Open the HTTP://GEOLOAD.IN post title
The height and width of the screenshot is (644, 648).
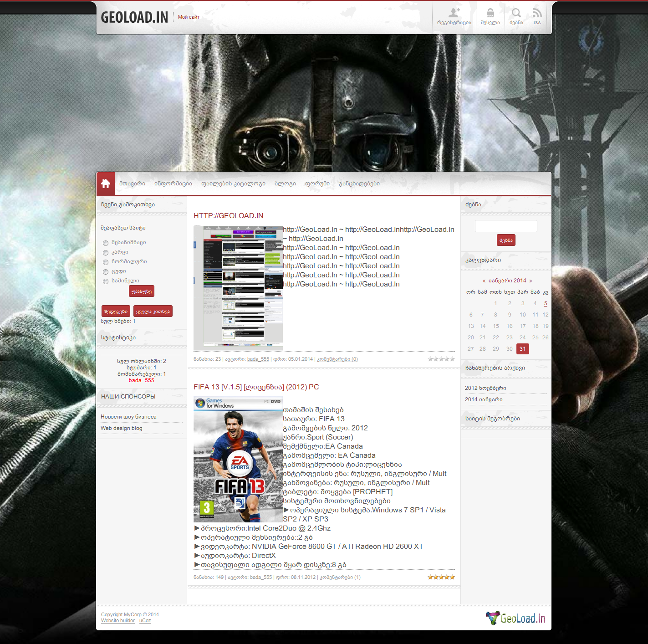tap(229, 216)
